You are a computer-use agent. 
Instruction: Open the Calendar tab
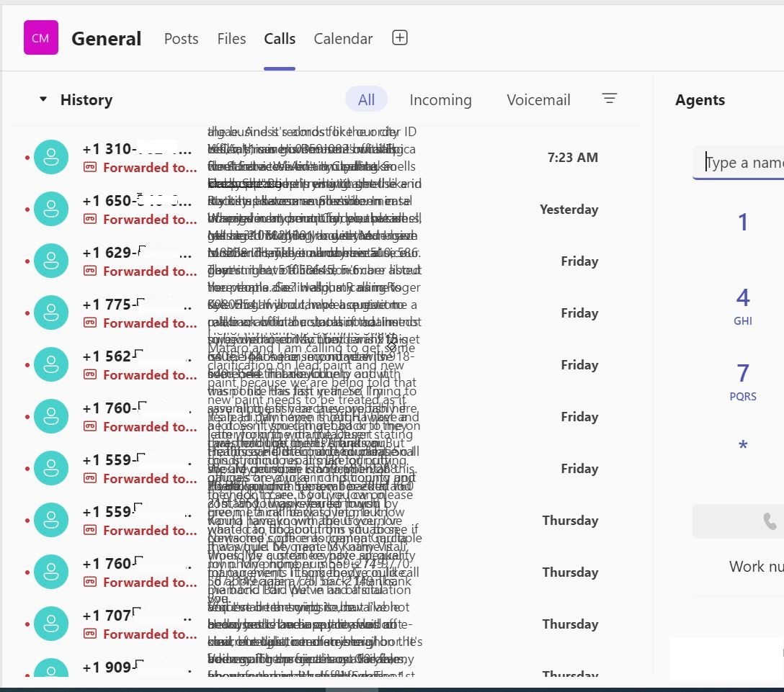pyautogui.click(x=343, y=38)
